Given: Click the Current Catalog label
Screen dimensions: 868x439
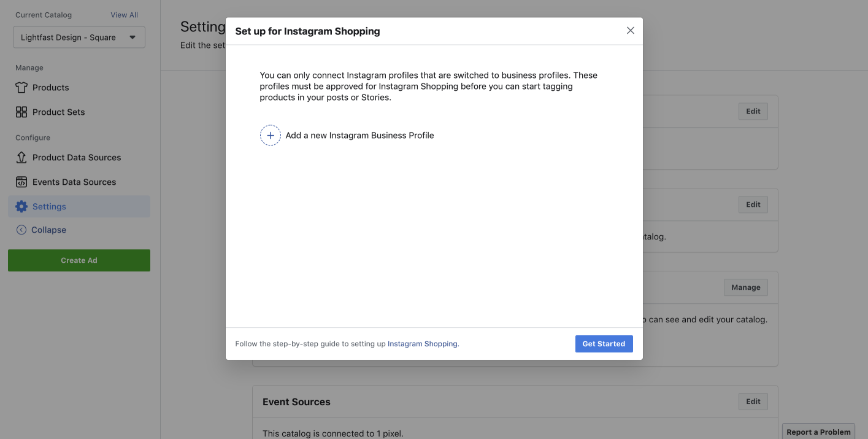Looking at the screenshot, I should point(44,15).
